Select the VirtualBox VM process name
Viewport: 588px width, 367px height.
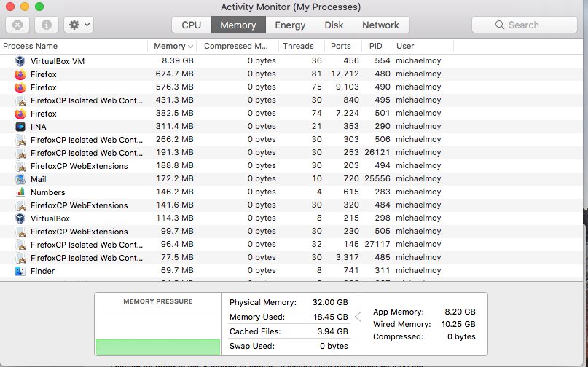[58, 61]
